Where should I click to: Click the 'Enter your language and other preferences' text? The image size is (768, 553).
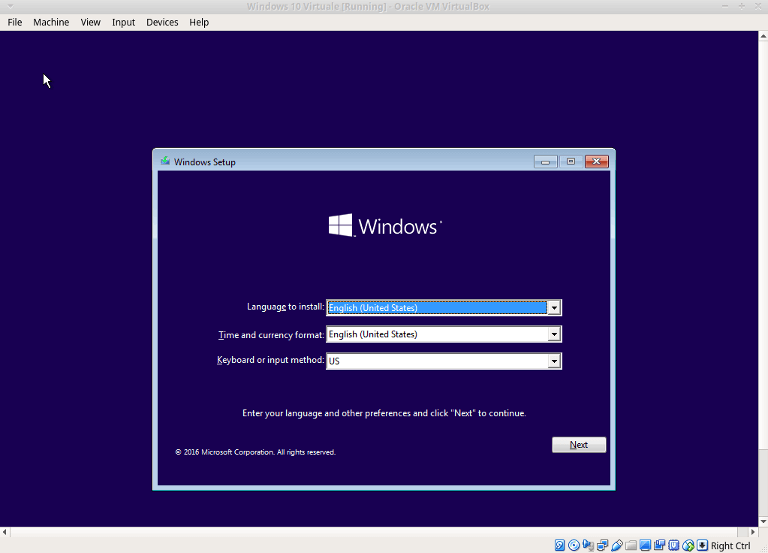tap(384, 413)
